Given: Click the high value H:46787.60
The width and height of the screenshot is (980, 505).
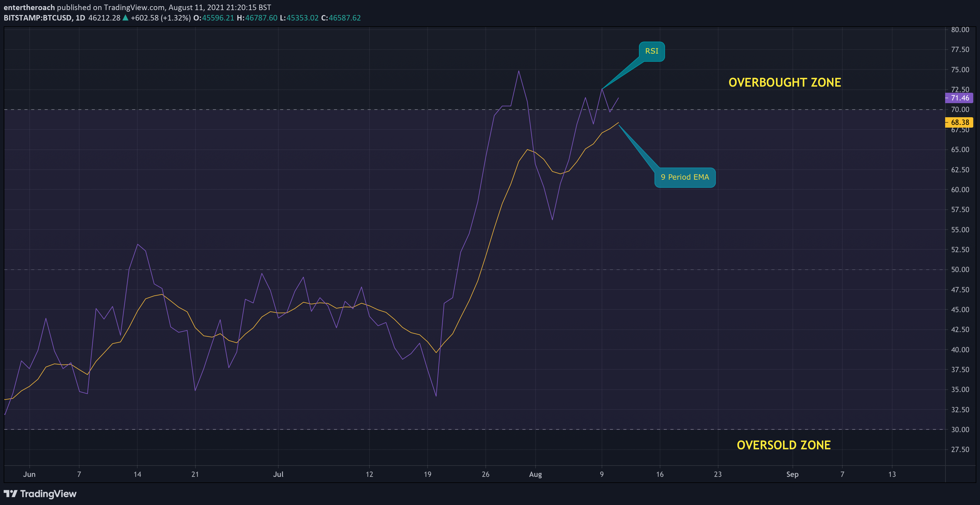Looking at the screenshot, I should [257, 18].
